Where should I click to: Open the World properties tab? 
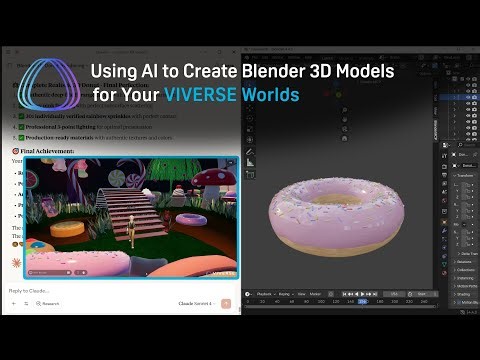coord(444,200)
